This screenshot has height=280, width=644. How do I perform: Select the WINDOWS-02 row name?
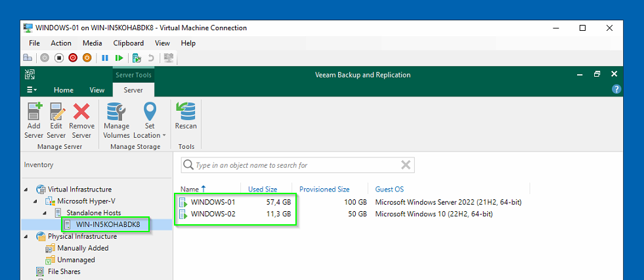pos(213,214)
